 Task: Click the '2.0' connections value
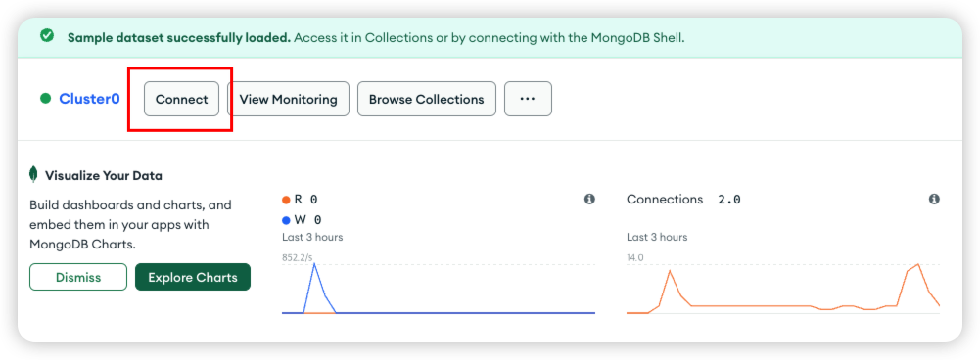pyautogui.click(x=729, y=200)
